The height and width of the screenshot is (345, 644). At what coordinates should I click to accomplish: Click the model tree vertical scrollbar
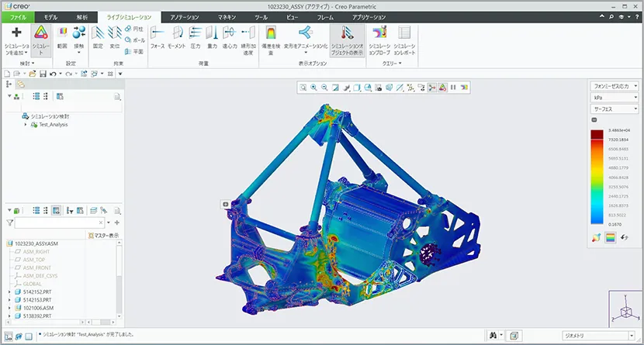(x=119, y=279)
